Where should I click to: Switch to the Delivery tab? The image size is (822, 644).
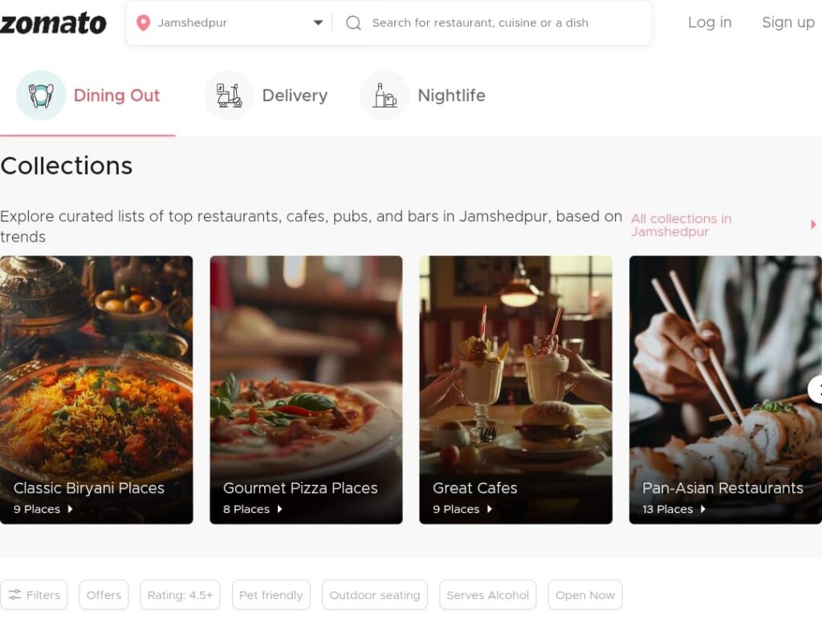click(294, 96)
